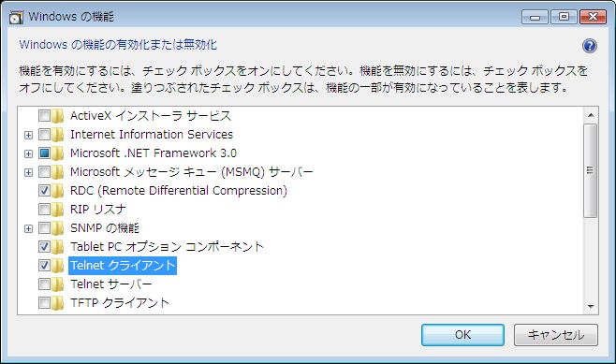Viewport: 616px width, 364px height.
Task: Select the Microsoft メッセージ キュー (MSMQ) サーバー item
Action: (191, 172)
